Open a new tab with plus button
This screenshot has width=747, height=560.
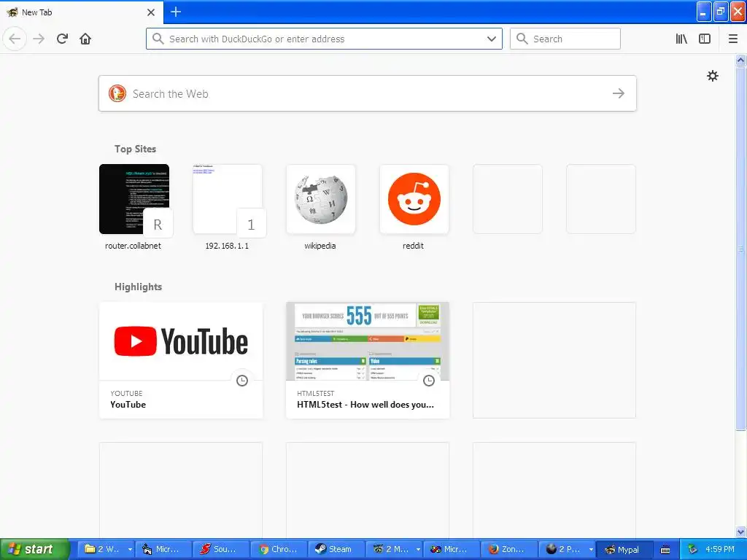[176, 12]
